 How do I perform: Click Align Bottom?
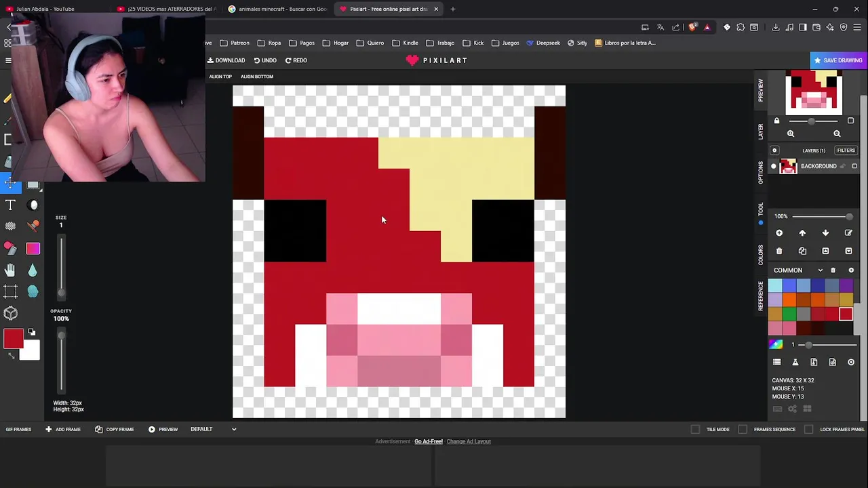256,77
